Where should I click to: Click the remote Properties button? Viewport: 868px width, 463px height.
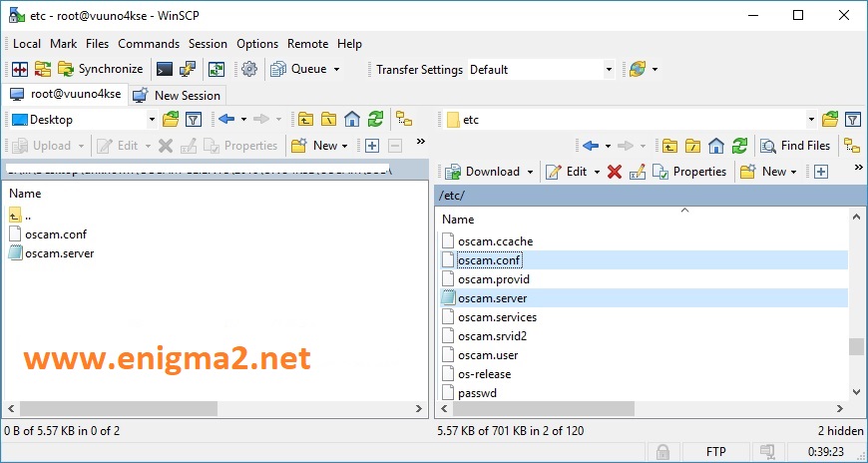[689, 172]
